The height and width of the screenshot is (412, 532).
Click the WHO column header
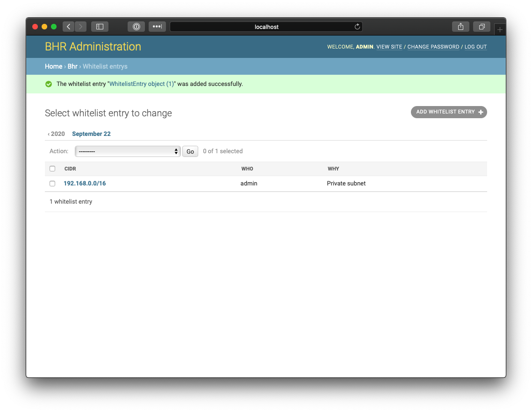click(247, 169)
